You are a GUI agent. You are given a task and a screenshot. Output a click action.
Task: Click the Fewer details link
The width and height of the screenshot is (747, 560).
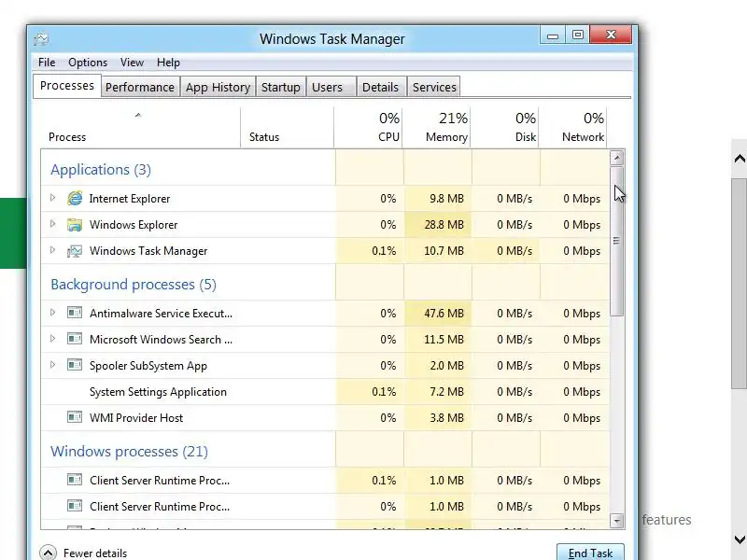[x=95, y=553]
